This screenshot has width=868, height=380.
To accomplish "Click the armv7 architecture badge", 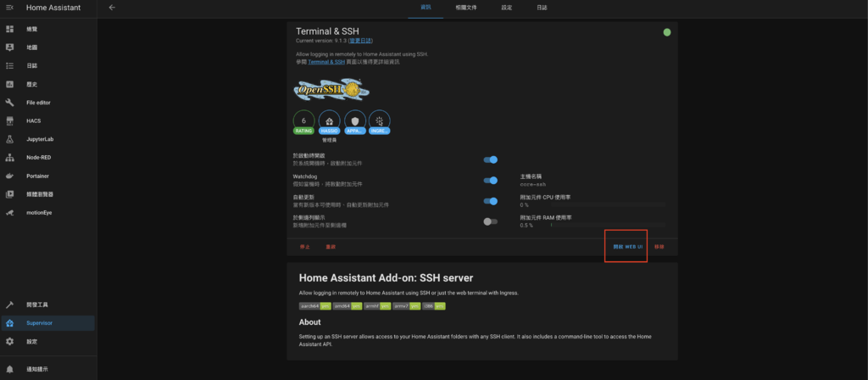I will (x=407, y=305).
